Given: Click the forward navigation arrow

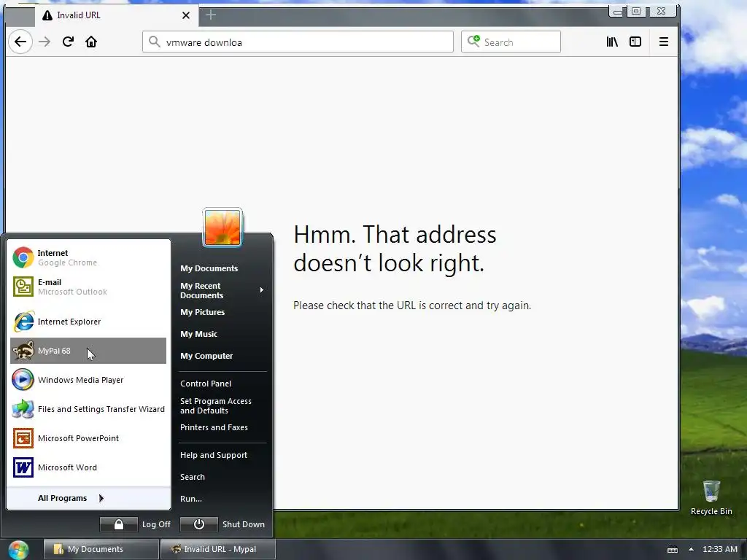Looking at the screenshot, I should click(44, 42).
